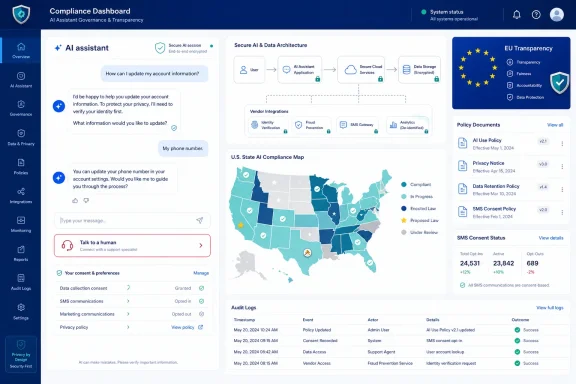Screen dimensions: 576x384
Task: Open Audit Logs in the sidebar
Action: click(21, 282)
